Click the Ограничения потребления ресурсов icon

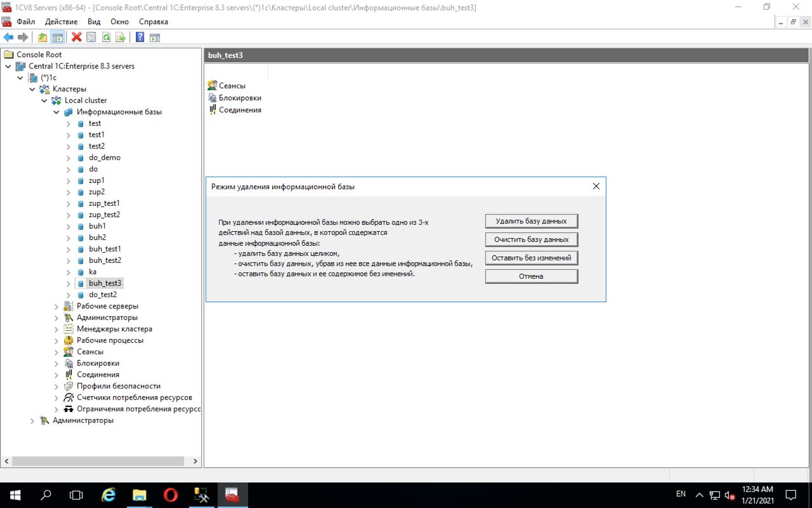(69, 409)
